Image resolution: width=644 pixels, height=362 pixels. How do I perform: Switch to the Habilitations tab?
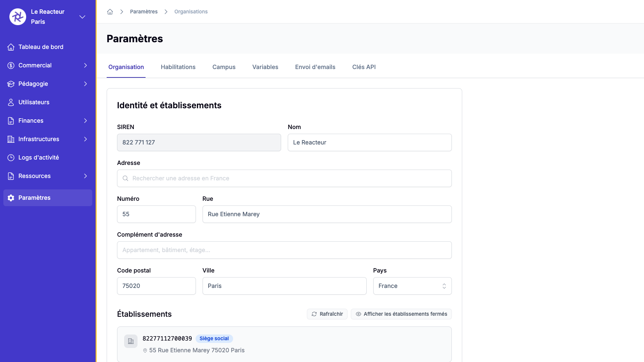[178, 67]
